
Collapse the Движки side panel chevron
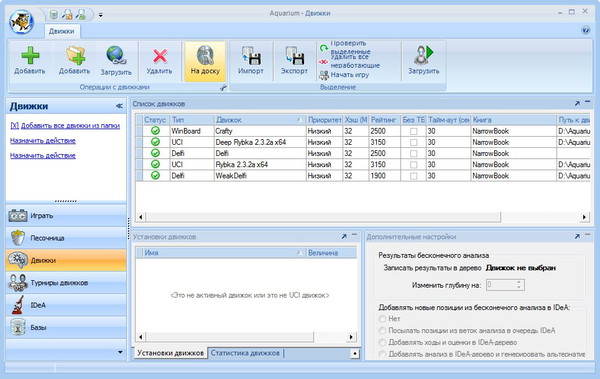119,106
